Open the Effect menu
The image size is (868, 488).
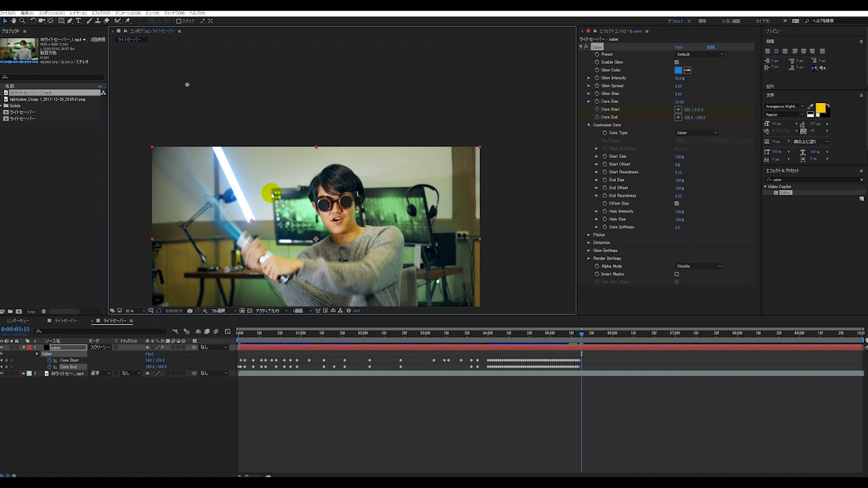(100, 13)
